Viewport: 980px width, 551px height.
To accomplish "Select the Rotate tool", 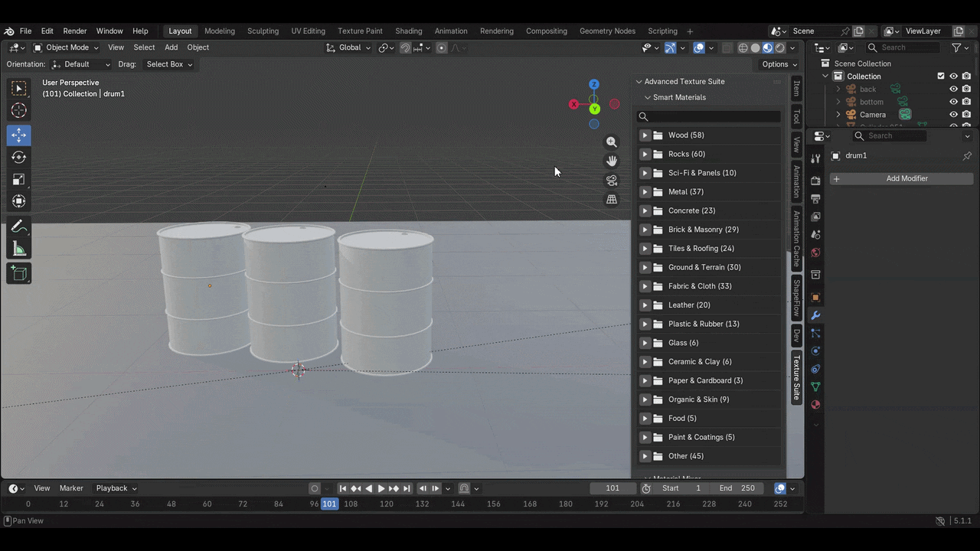I will pos(19,158).
